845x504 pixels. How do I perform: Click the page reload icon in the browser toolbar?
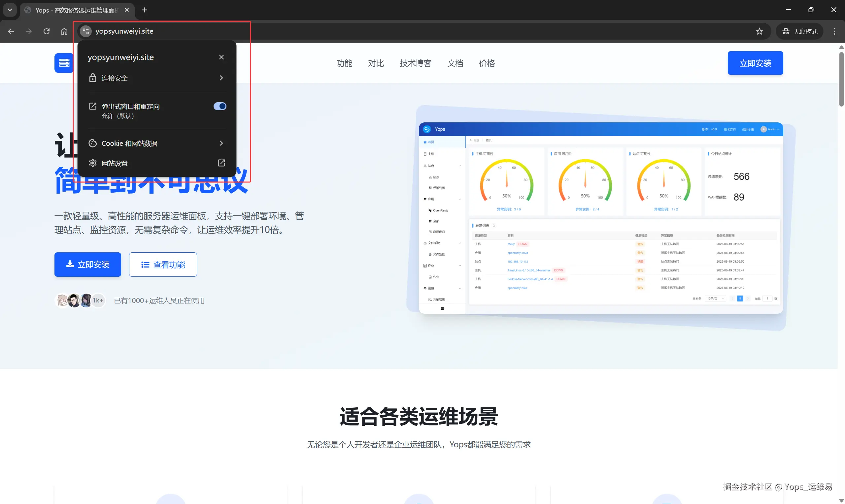46,31
